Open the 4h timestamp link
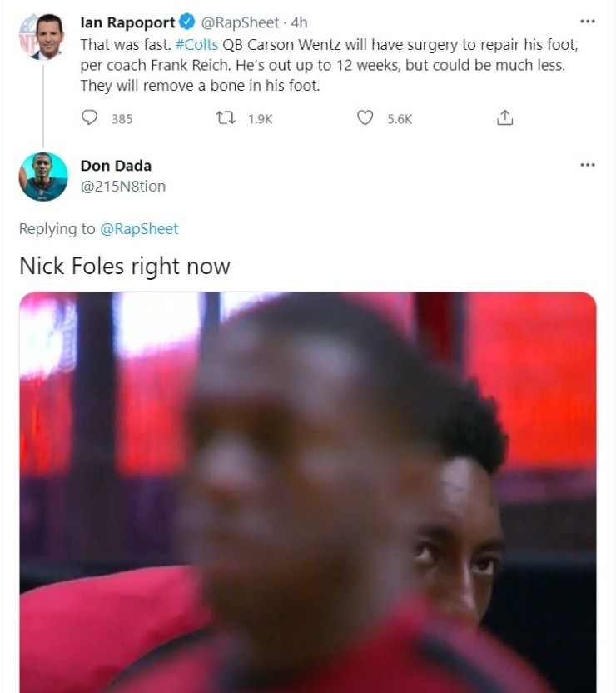Viewport: 616px width, 693px height. [299, 22]
